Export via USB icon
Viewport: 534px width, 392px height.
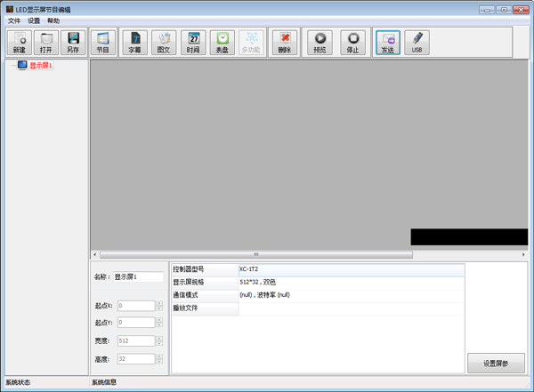[x=417, y=42]
